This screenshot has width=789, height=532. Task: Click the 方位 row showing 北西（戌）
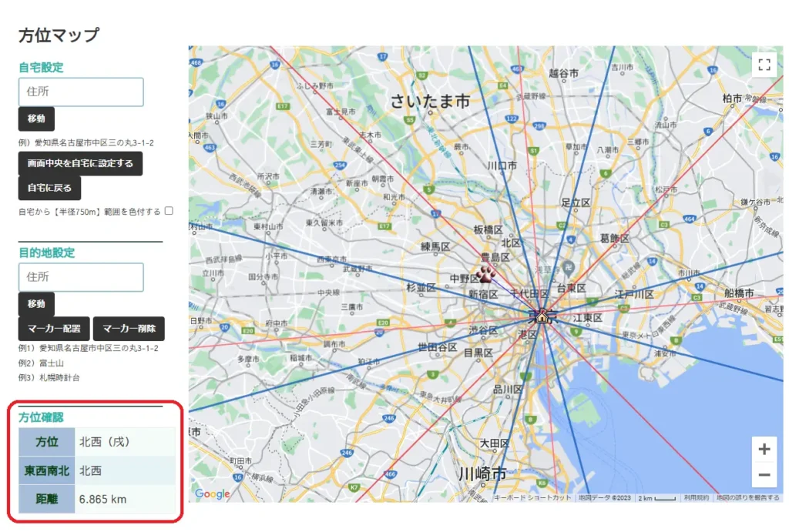(92, 442)
